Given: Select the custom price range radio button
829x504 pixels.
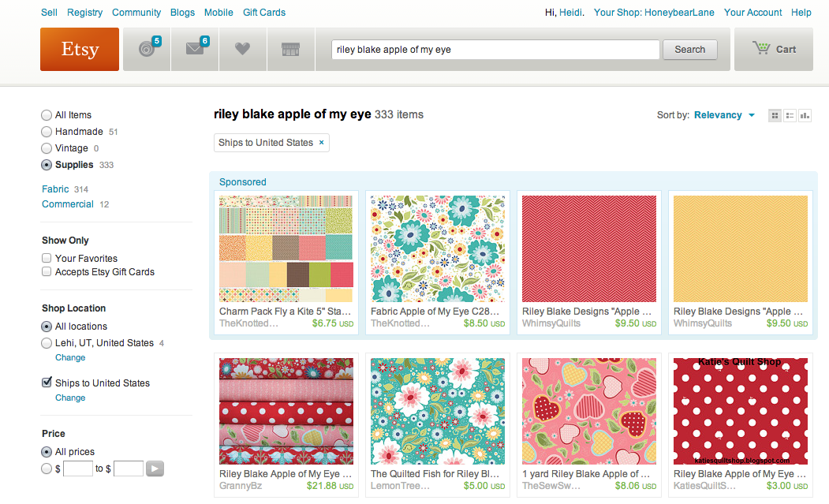Looking at the screenshot, I should tap(47, 469).
